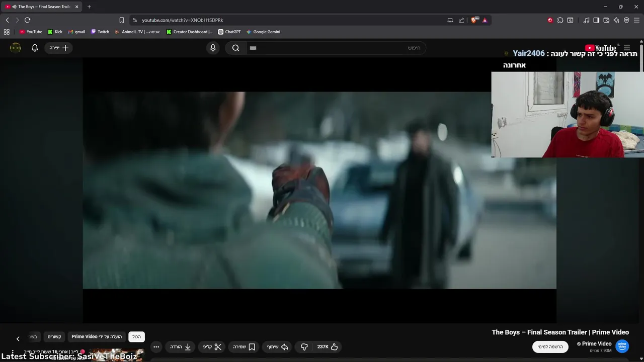
Task: Go back to the previous page
Action: point(7,20)
